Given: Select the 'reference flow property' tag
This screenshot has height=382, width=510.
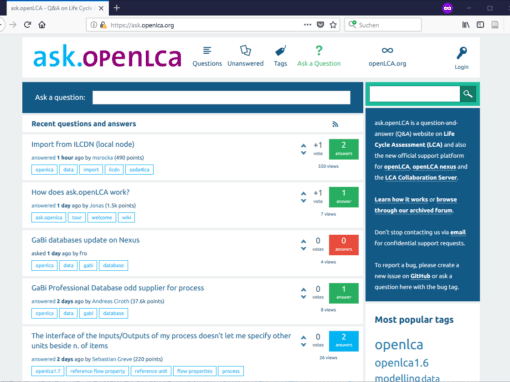Looking at the screenshot, I should coord(97,371).
